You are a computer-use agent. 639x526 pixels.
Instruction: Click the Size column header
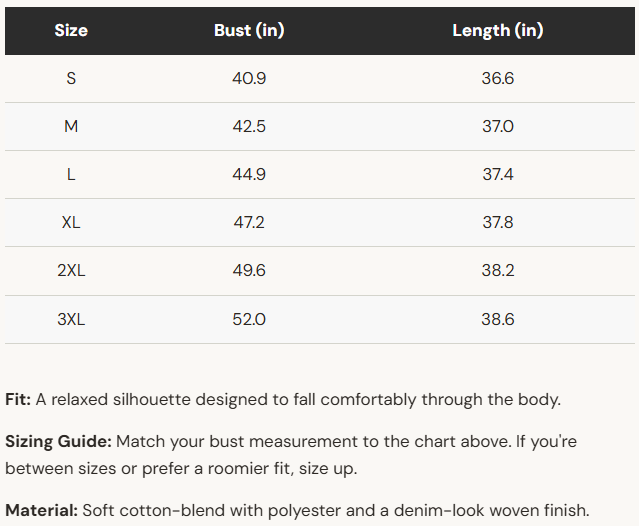[71, 31]
